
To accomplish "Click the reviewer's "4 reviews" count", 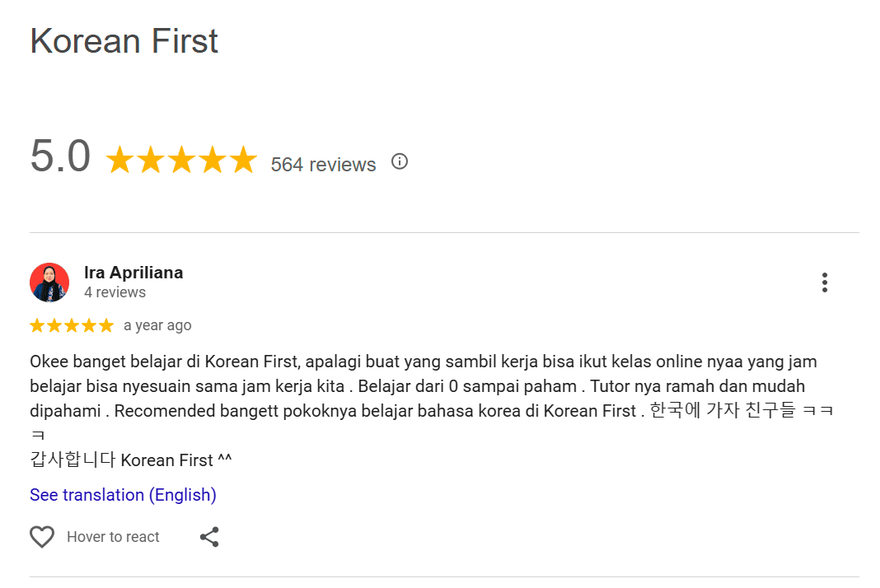I will [x=115, y=292].
